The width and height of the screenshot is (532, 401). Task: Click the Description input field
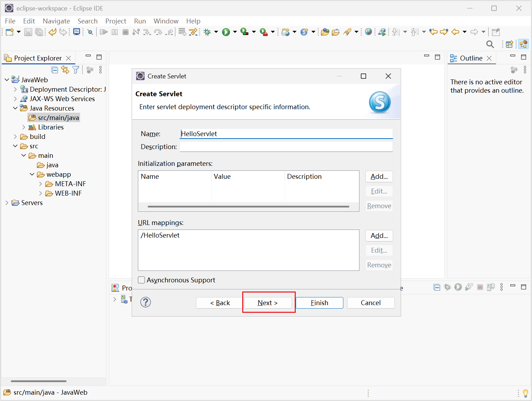pyautogui.click(x=286, y=147)
